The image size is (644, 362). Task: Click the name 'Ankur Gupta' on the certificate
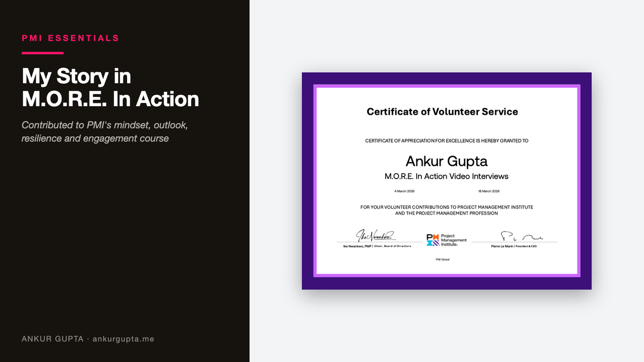[447, 161]
